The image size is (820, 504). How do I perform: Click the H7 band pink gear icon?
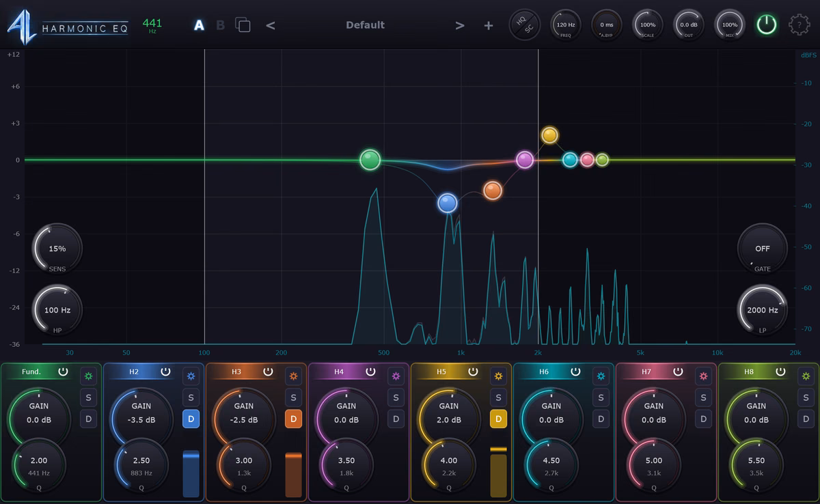click(703, 376)
